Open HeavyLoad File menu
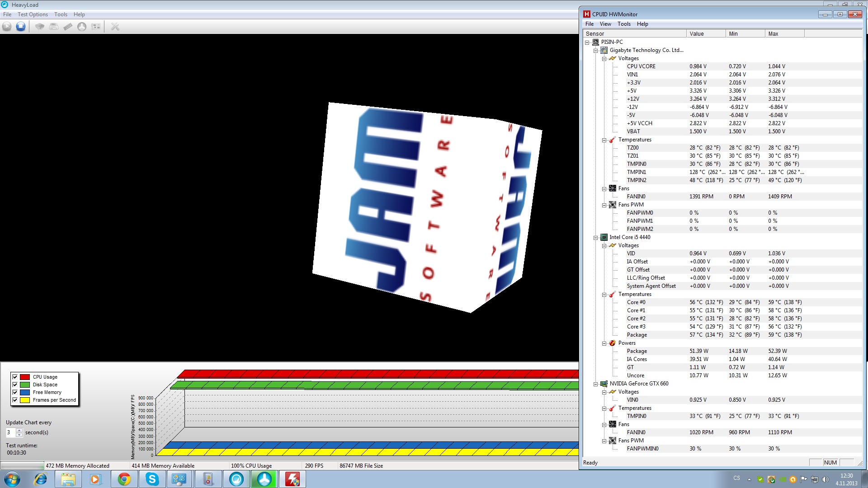Screen dimensions: 868x488 pyautogui.click(x=7, y=14)
